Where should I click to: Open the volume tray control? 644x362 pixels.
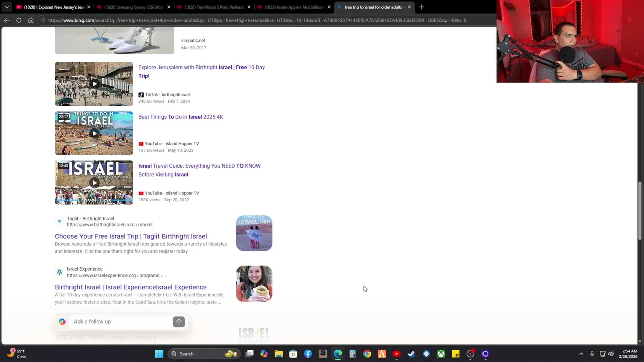[611, 354]
